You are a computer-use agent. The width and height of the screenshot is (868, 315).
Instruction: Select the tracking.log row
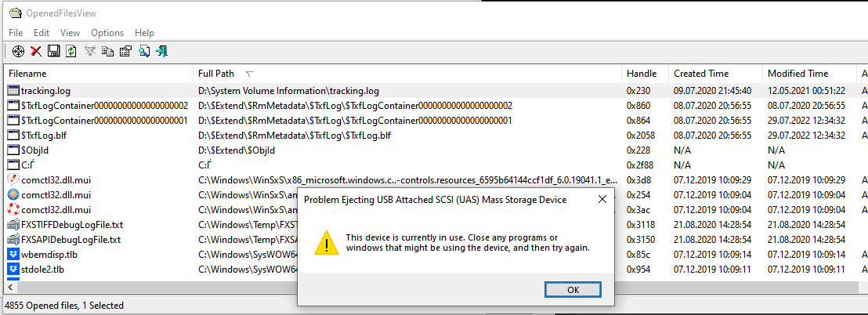(x=434, y=90)
